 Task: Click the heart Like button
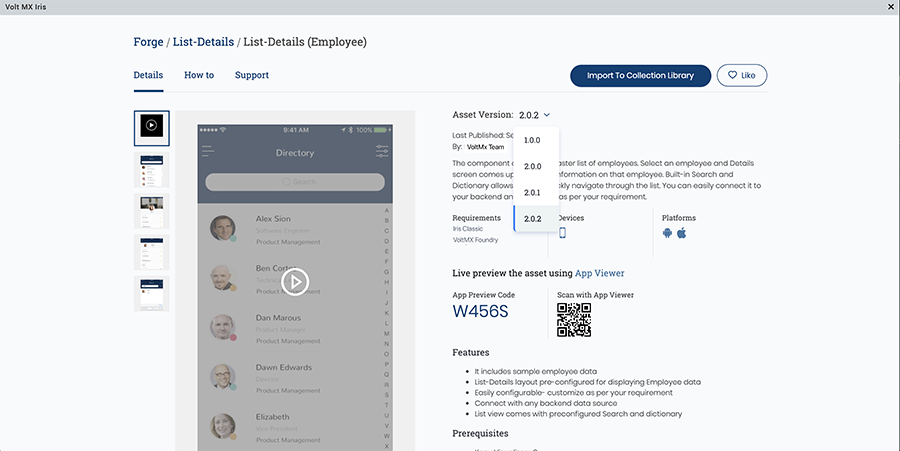tap(742, 75)
